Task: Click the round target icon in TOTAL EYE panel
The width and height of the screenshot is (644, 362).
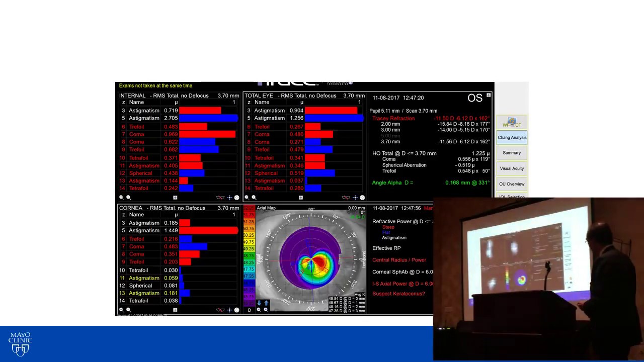Action: [x=362, y=198]
